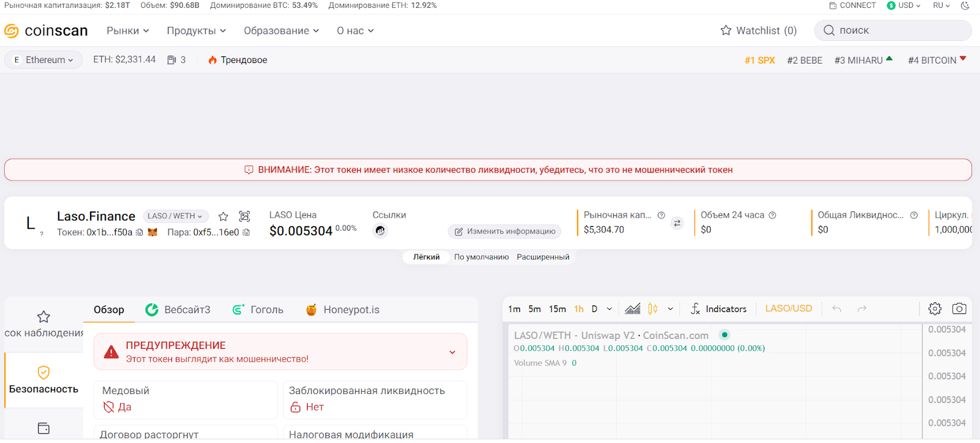Screen dimensions: 980x443
Task: Click Изменить информацию button
Action: click(x=505, y=231)
